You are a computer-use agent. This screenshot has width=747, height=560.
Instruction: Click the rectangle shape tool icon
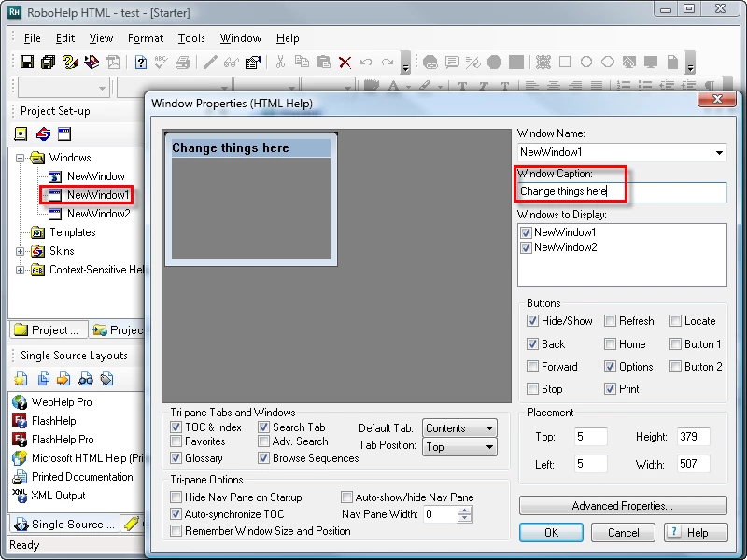click(x=565, y=62)
